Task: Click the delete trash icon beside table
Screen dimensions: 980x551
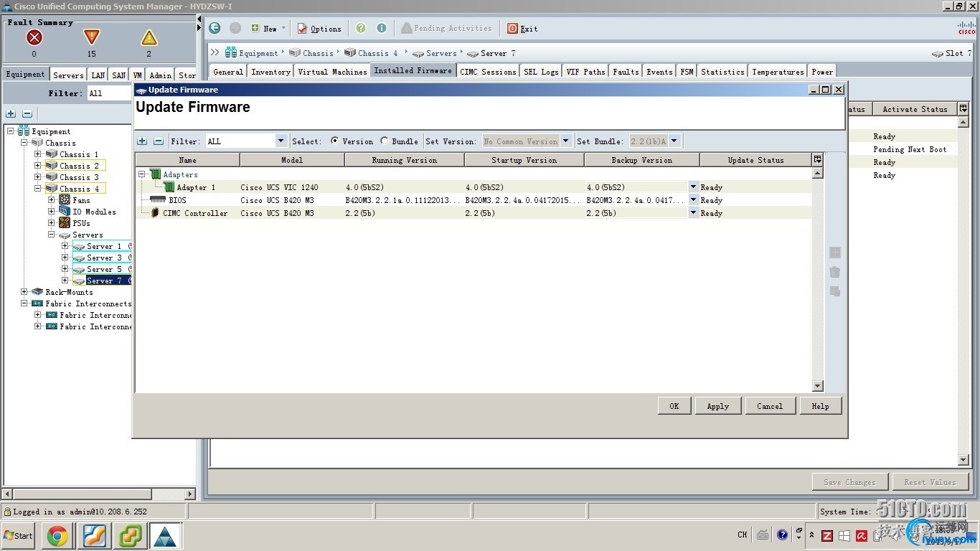Action: (x=834, y=272)
